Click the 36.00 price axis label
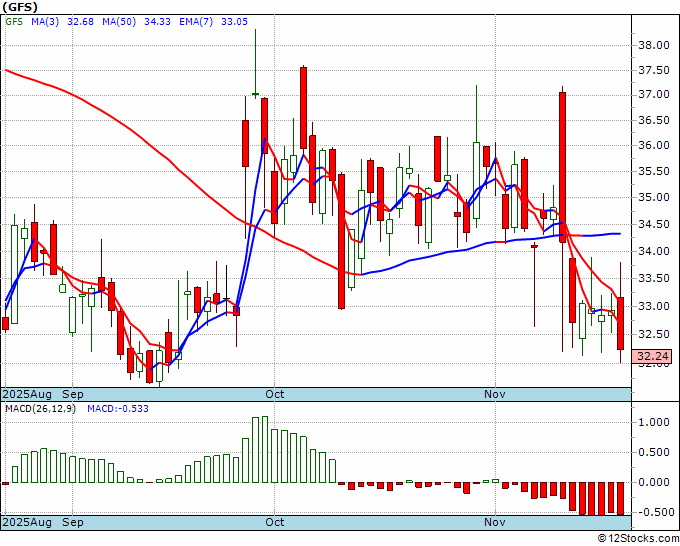This screenshot has width=680, height=546. (x=656, y=146)
